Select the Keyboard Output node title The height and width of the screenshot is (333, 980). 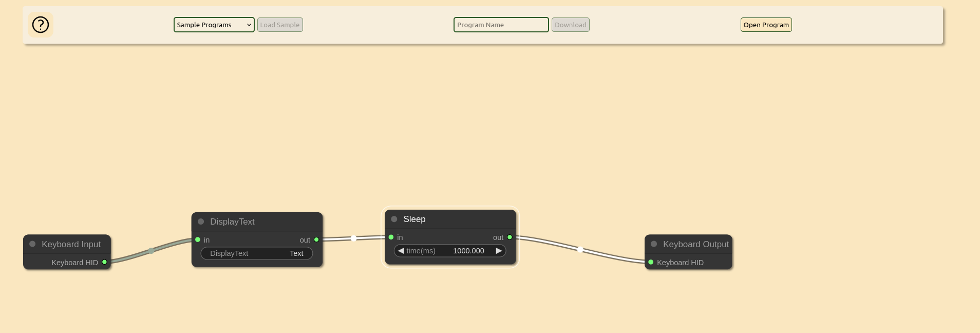[x=695, y=244]
